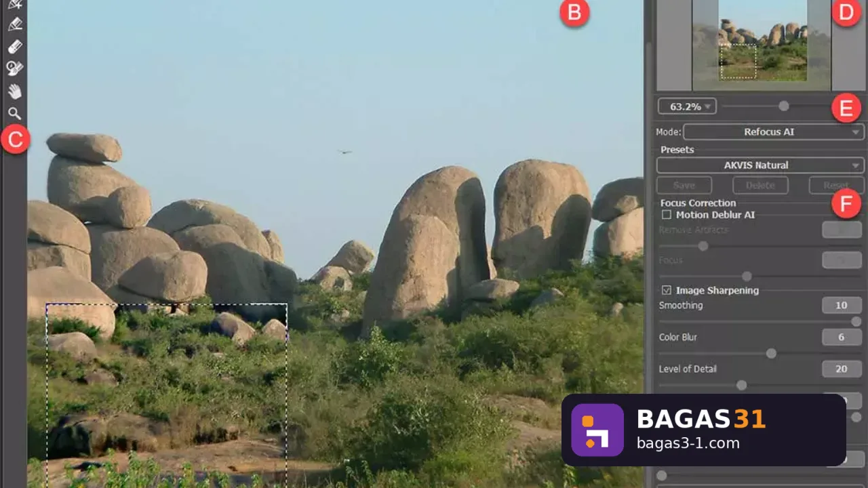Select the pencil tool just above the eraser
The width and height of the screenshot is (868, 488).
point(14,24)
